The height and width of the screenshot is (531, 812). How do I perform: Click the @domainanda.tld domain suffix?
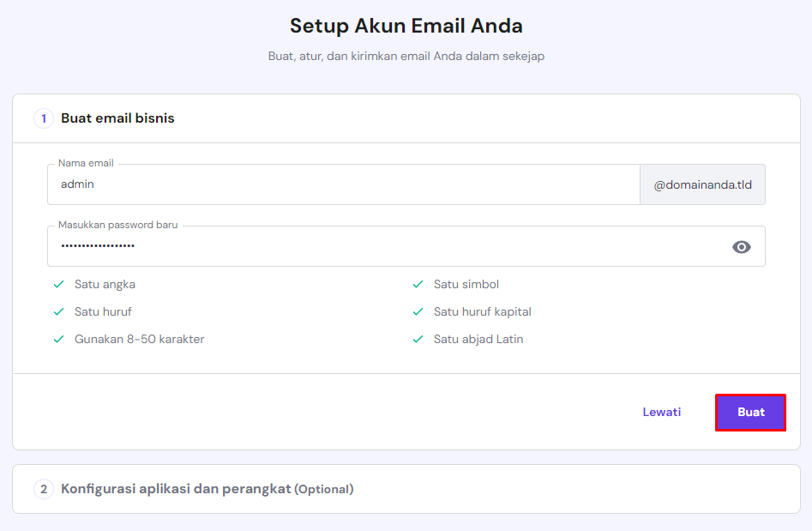tap(702, 184)
